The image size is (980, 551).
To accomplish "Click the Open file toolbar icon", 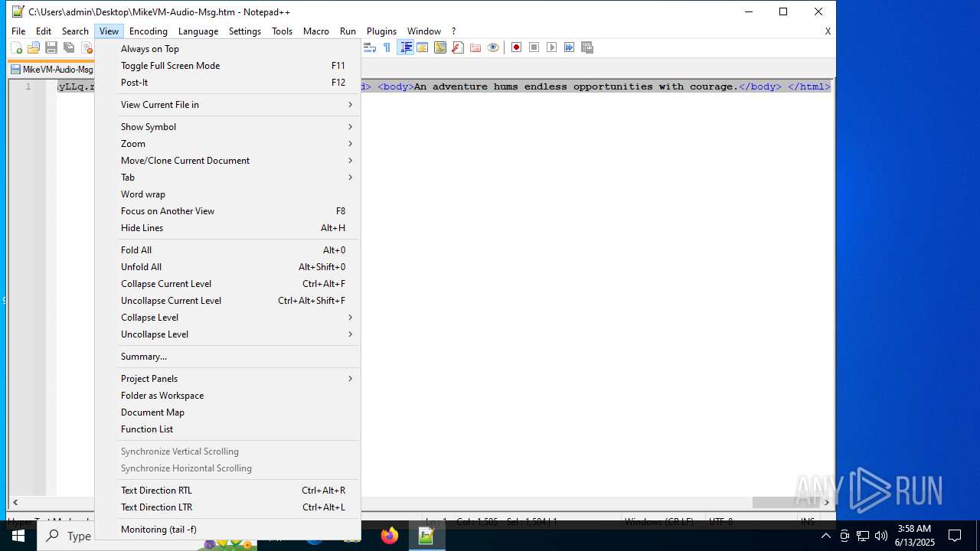I will (x=33, y=47).
